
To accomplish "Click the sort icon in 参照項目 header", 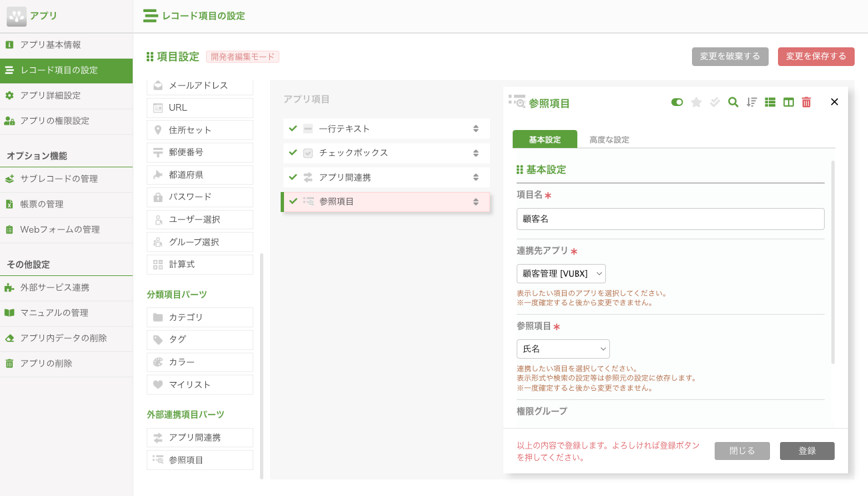I will point(751,102).
